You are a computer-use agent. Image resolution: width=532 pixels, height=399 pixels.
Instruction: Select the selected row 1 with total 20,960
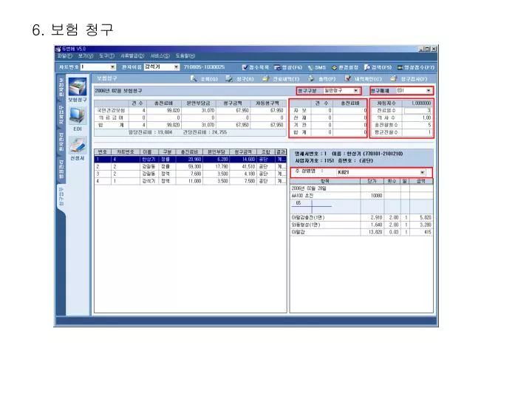(190, 159)
